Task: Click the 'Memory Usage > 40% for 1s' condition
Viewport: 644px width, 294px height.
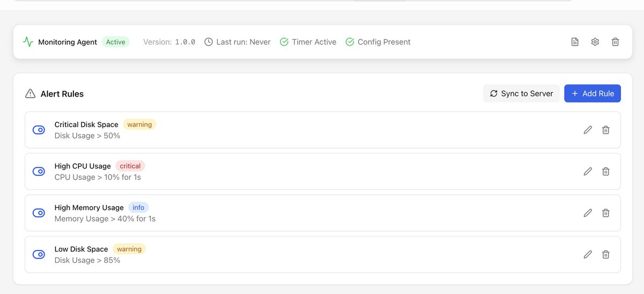Action: 105,219
